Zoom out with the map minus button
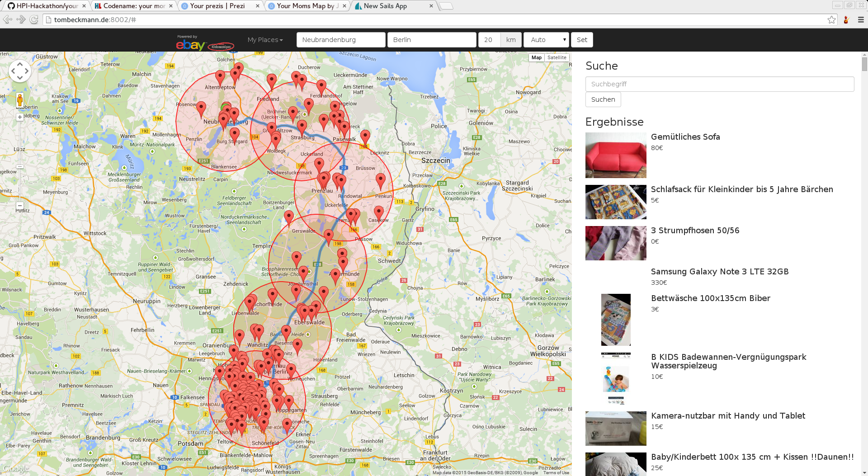 [20, 206]
